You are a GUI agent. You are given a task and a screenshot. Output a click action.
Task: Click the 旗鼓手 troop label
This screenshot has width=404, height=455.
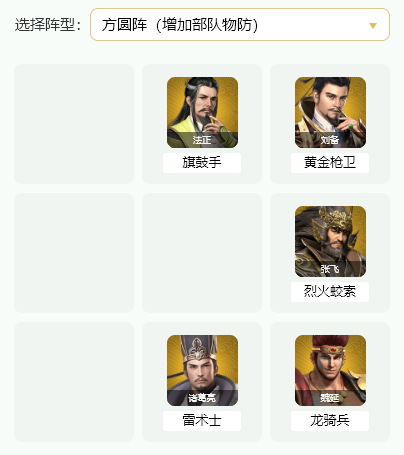click(x=202, y=163)
